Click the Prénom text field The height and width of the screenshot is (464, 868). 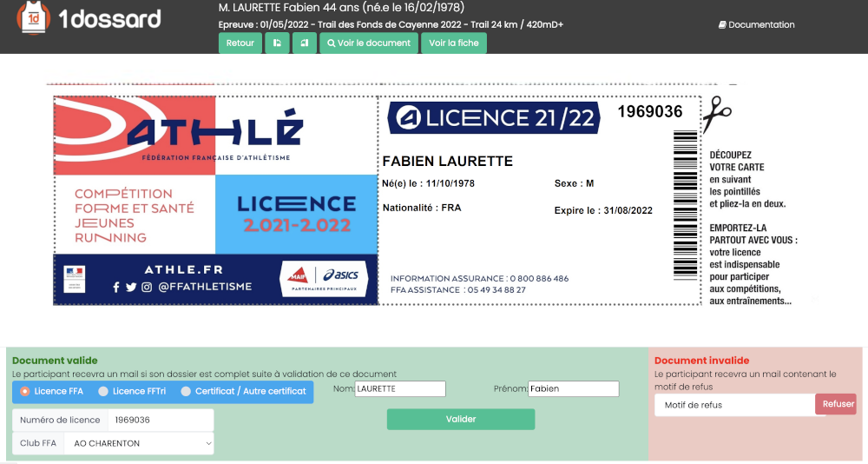(573, 389)
